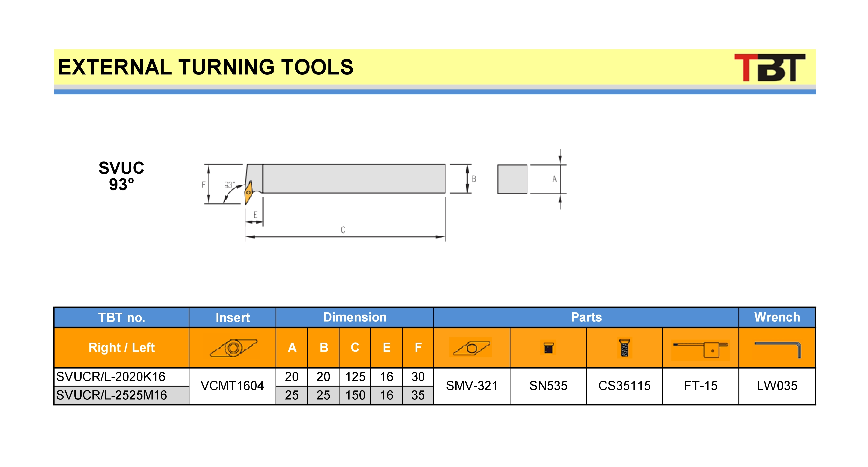Click the TBT no. column header

122,318
